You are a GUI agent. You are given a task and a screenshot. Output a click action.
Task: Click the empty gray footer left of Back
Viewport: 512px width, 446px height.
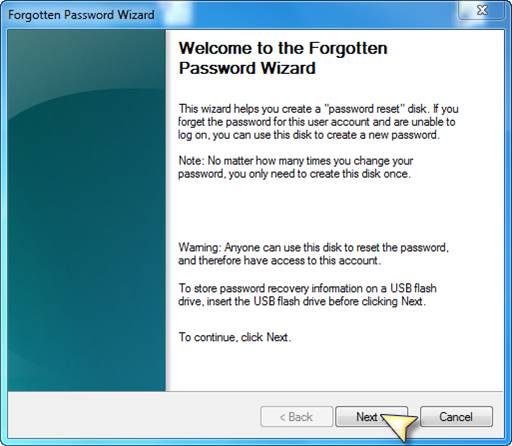(133, 416)
